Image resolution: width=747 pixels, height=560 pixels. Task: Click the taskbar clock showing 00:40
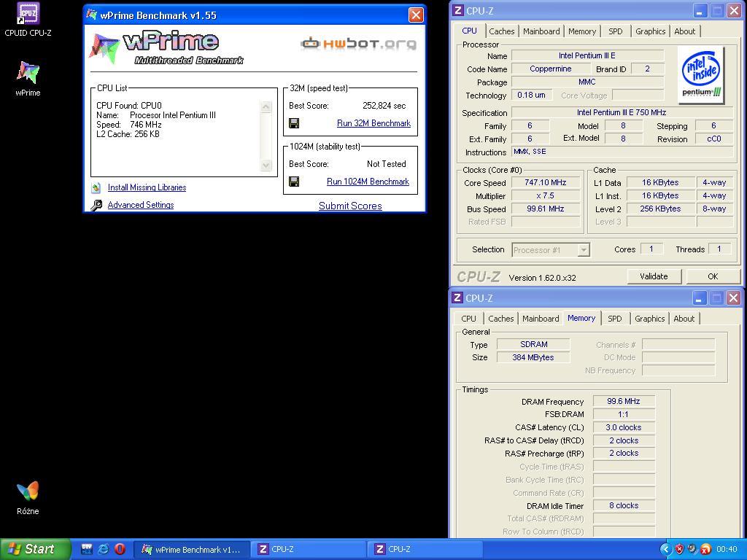tap(727, 549)
